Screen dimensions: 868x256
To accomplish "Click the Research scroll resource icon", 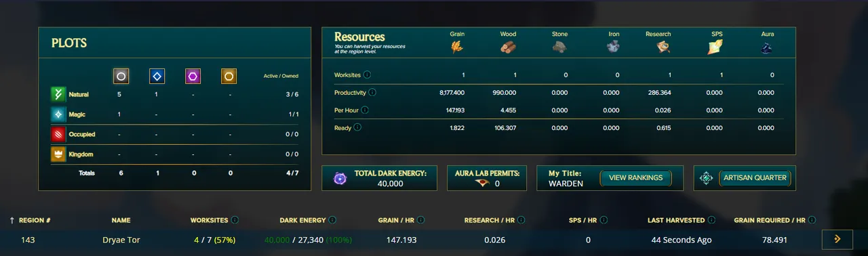I will click(664, 47).
